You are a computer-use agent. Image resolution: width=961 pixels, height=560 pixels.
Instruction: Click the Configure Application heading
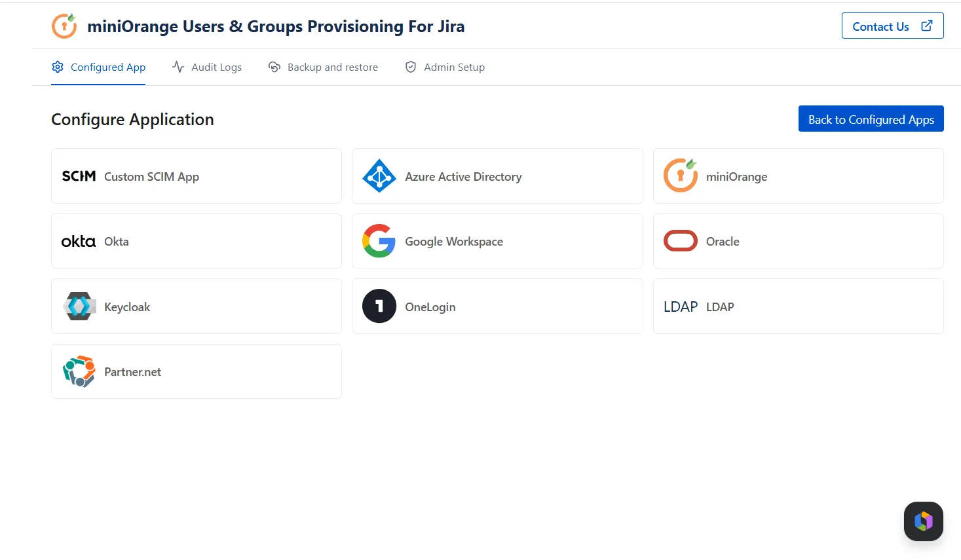tap(132, 119)
